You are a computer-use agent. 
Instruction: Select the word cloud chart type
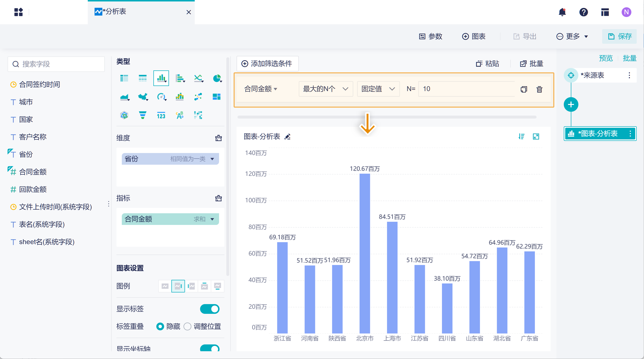click(180, 115)
